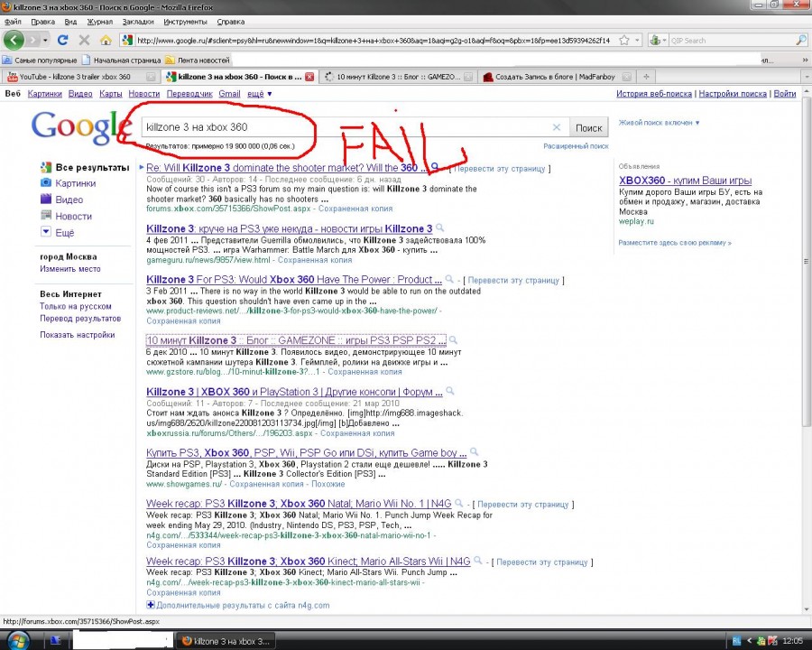Viewport: 812px width, 650px height.
Task: Expand additional results from n4g.com
Action: [x=151, y=605]
